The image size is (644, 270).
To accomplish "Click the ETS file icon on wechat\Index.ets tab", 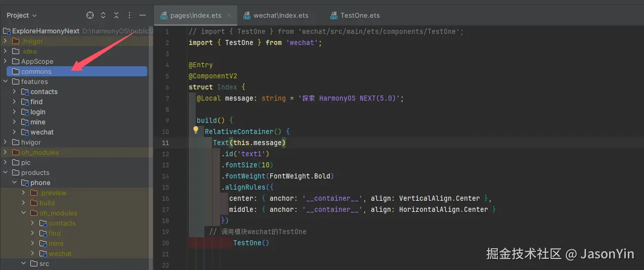I will pos(247,16).
